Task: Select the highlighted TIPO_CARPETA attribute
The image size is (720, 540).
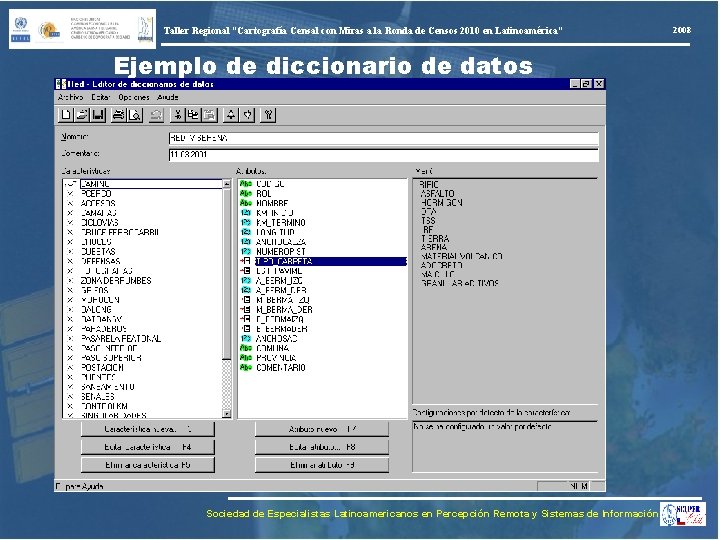Action: 331,261
